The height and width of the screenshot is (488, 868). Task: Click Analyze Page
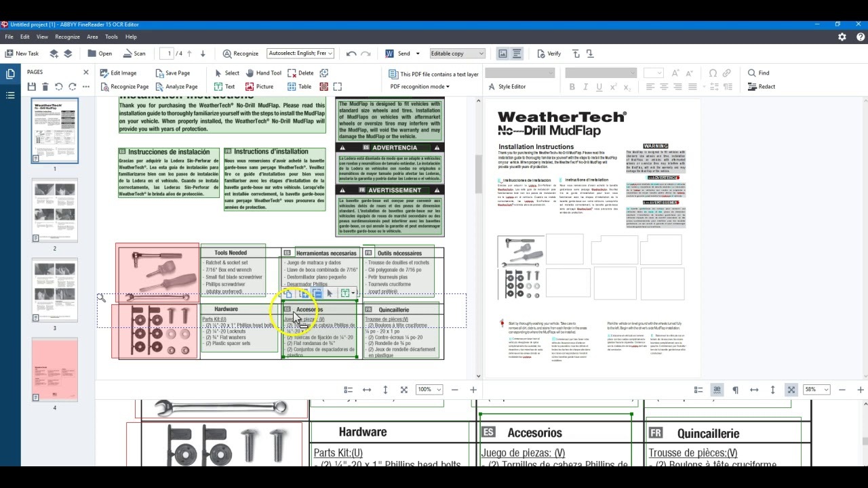coord(176,87)
